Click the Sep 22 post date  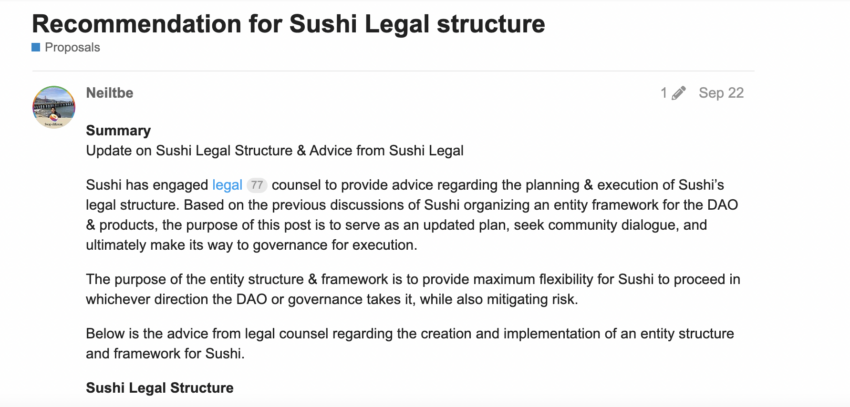[x=721, y=93]
